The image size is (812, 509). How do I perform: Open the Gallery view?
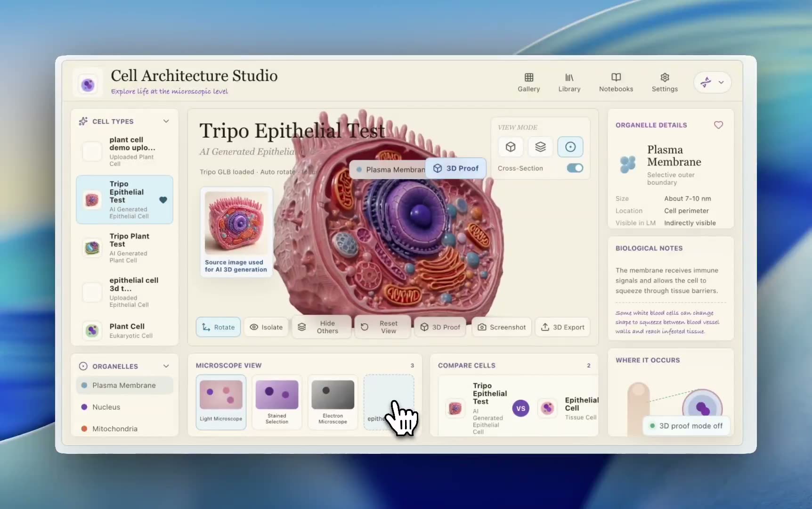click(x=528, y=82)
